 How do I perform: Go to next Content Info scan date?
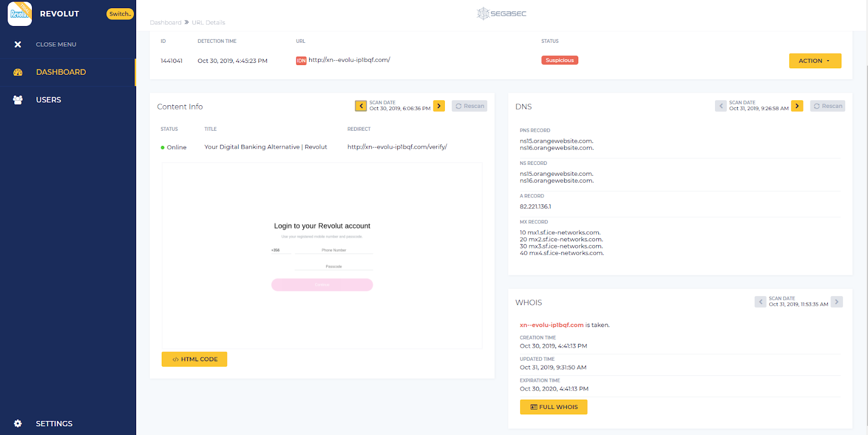coord(439,106)
